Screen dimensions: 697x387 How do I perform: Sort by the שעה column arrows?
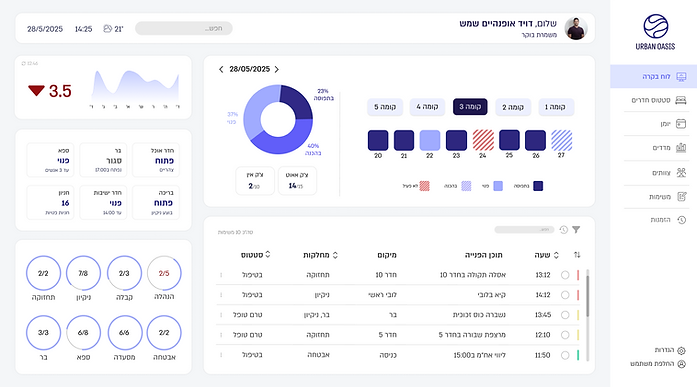click(x=556, y=255)
